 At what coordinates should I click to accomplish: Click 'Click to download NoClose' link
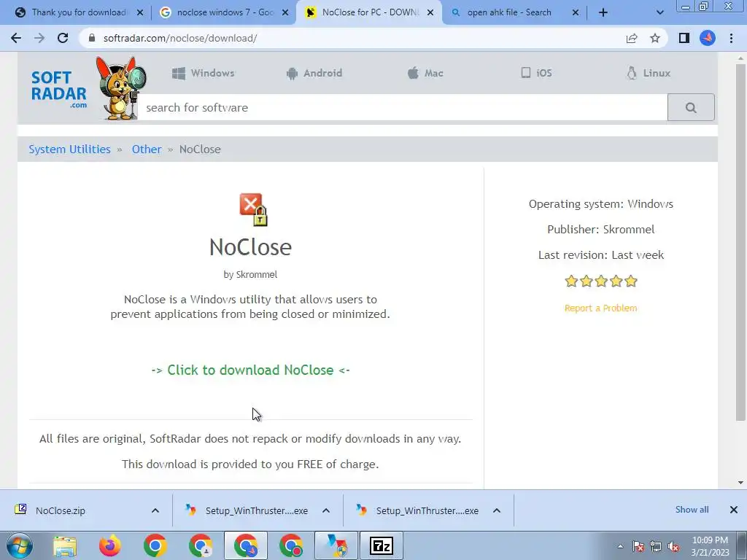pos(251,370)
